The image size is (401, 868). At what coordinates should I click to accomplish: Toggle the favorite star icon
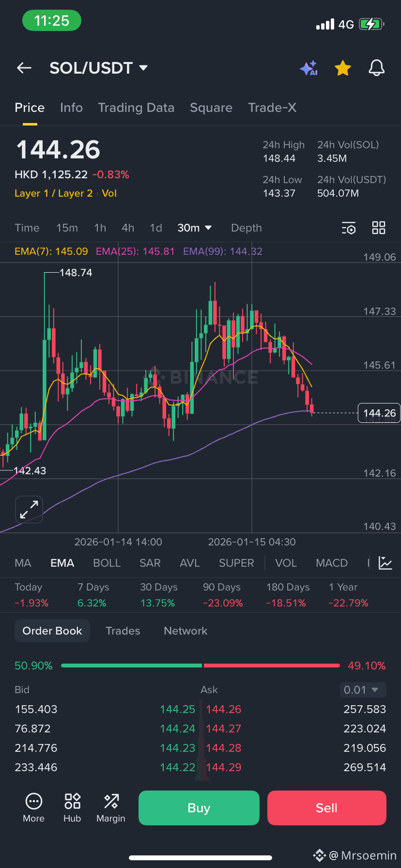pos(343,68)
